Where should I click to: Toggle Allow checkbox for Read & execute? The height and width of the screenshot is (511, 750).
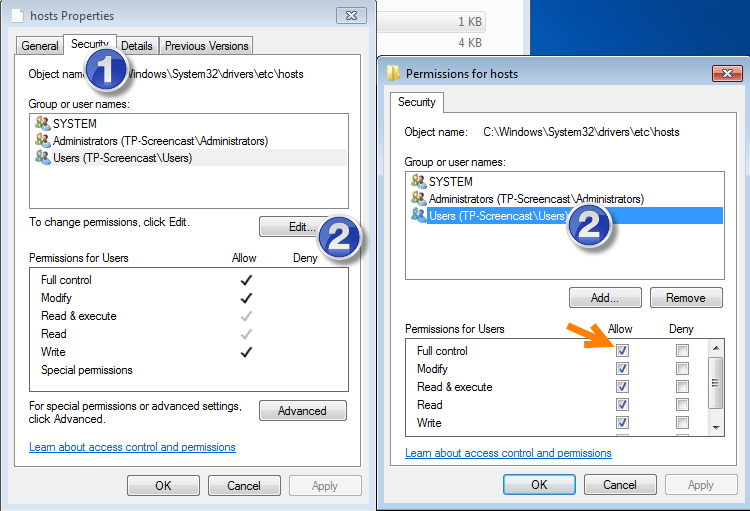(622, 387)
